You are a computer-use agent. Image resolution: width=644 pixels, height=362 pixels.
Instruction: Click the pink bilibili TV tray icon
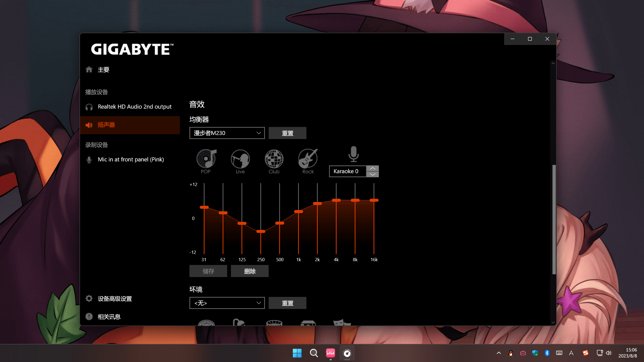coord(523,353)
